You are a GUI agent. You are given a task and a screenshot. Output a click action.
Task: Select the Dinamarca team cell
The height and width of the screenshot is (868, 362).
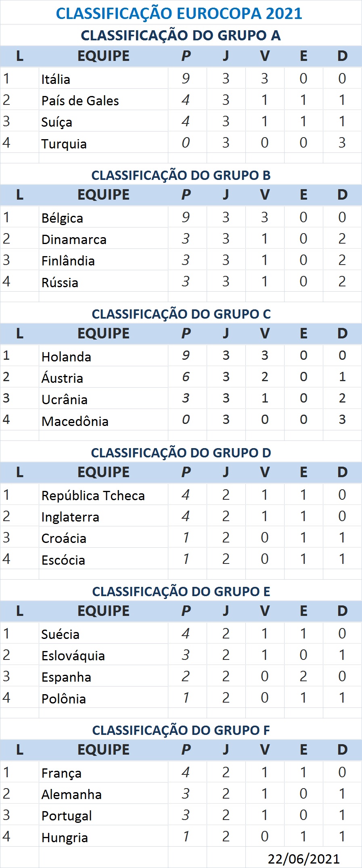[103, 238]
